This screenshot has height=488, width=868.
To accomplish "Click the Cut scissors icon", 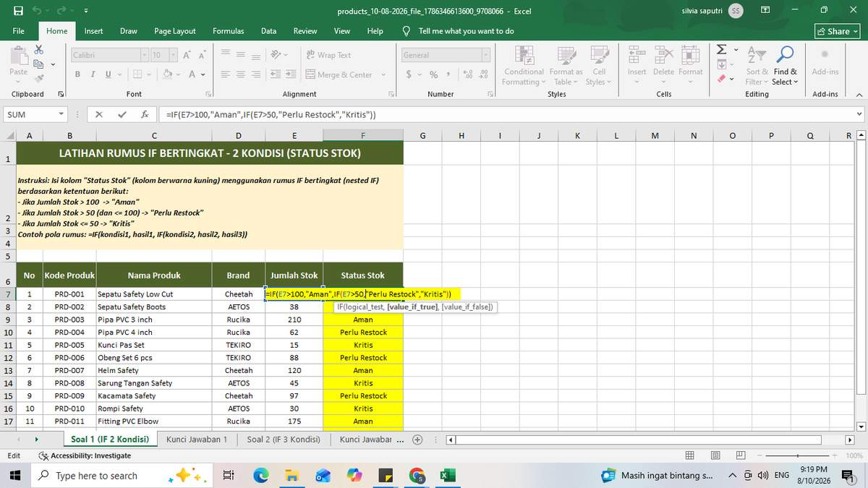I will (x=39, y=50).
